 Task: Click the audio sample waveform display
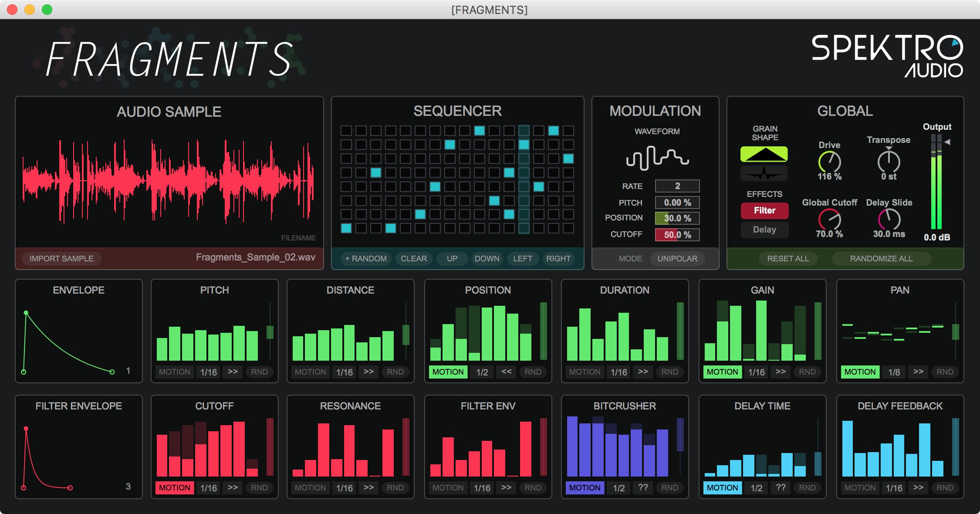pyautogui.click(x=169, y=181)
